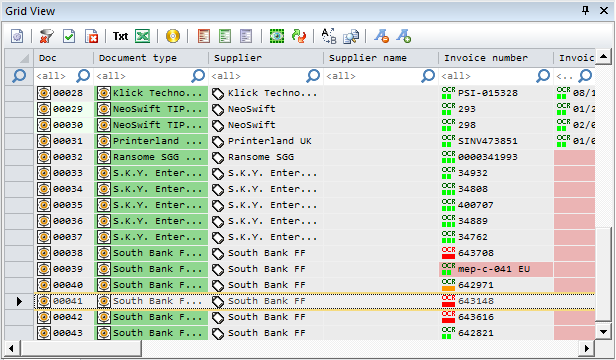The image size is (616, 360).
Task: Open Invoice number filter search icon
Action: pyautogui.click(x=543, y=76)
